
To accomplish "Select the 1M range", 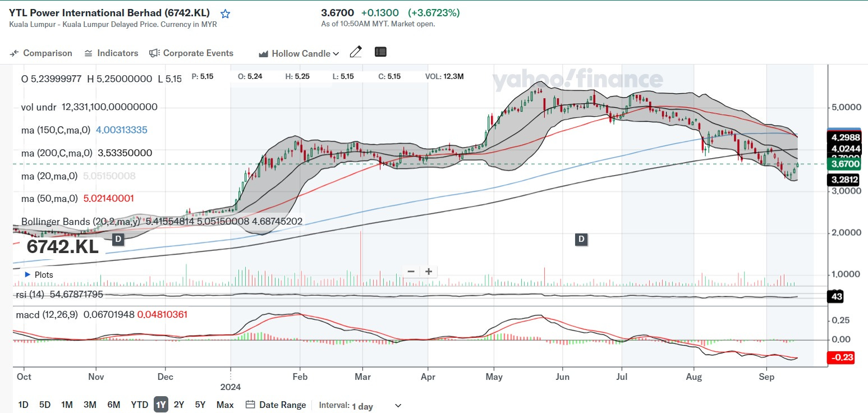I will 67,405.
